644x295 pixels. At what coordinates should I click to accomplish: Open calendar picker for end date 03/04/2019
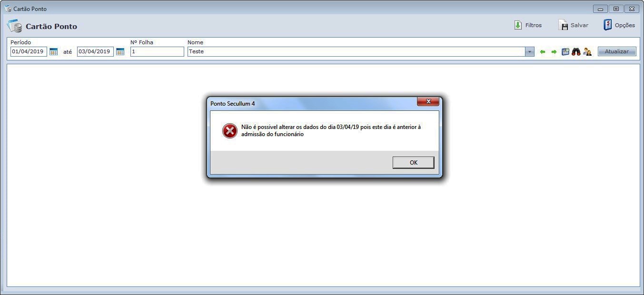(120, 51)
